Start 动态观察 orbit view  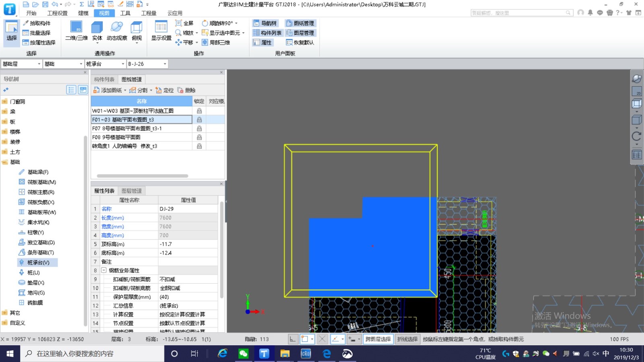pyautogui.click(x=117, y=31)
